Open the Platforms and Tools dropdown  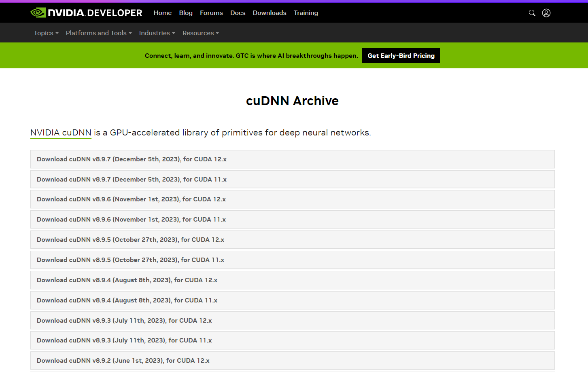[x=98, y=33]
